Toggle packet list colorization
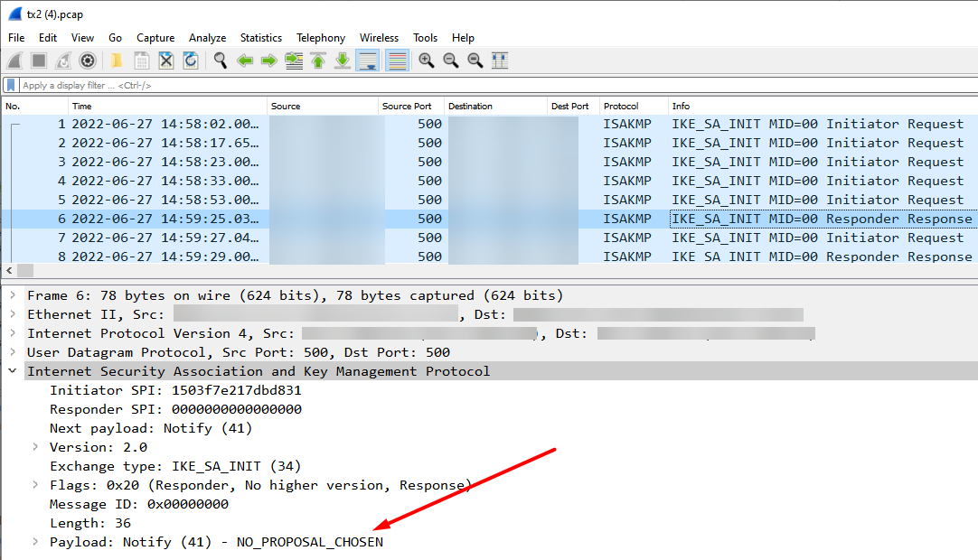This screenshot has height=560, width=978. pyautogui.click(x=395, y=60)
